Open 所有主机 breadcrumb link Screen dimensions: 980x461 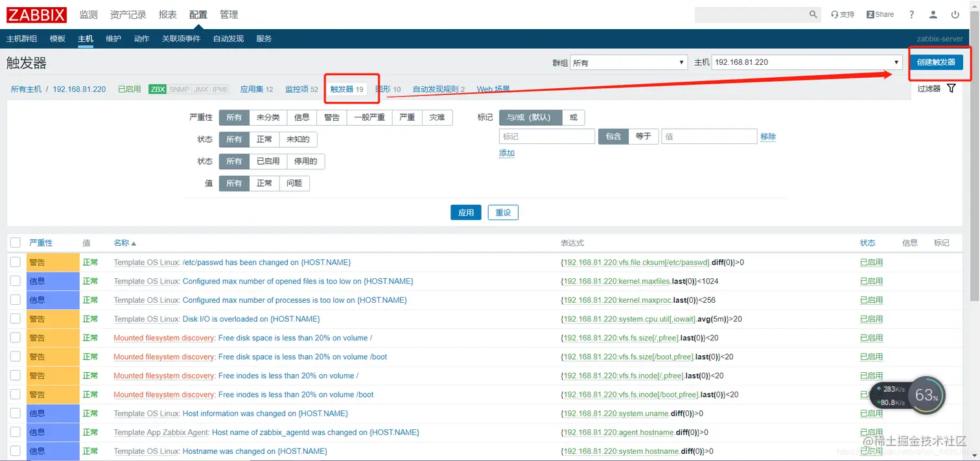pyautogui.click(x=26, y=89)
